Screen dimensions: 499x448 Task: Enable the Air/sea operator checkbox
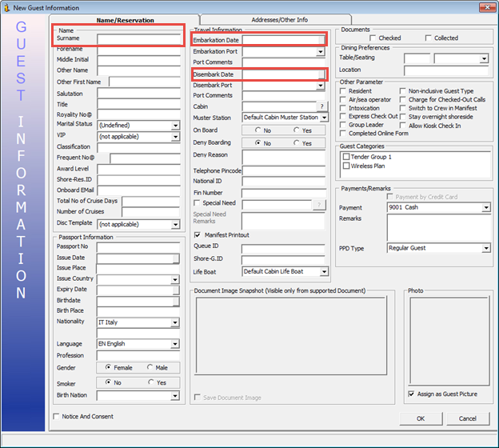click(343, 100)
